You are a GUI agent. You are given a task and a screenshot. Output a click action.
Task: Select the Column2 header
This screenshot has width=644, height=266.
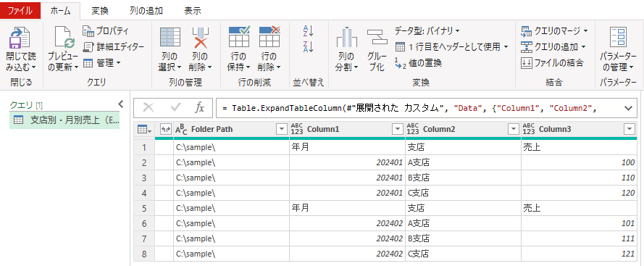pos(463,130)
